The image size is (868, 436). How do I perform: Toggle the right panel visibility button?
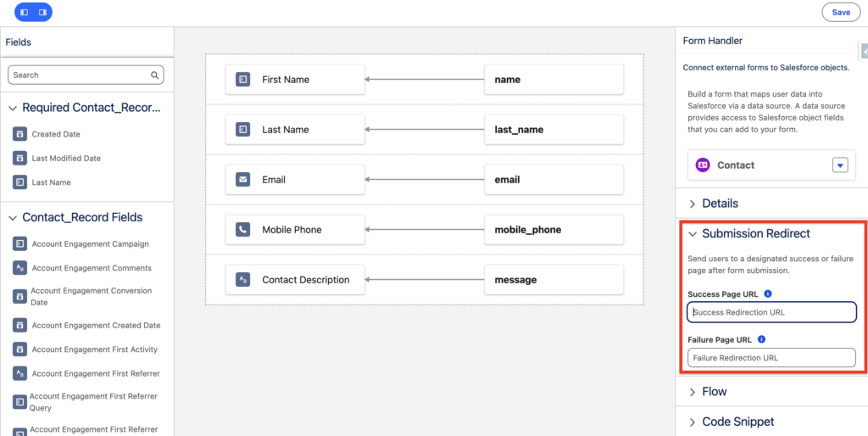pos(42,13)
